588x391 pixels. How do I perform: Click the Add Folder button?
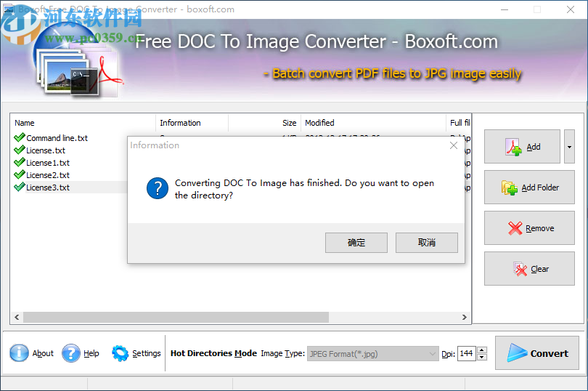click(529, 187)
